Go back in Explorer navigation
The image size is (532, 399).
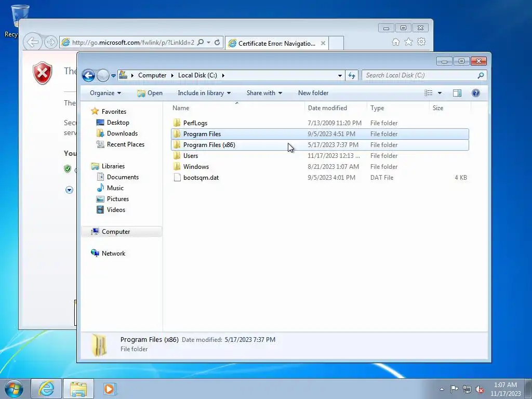point(88,75)
